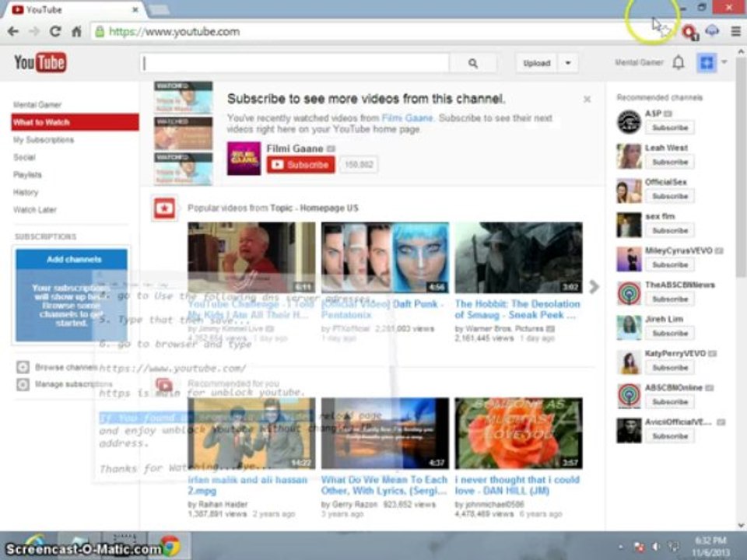Click the volume icon in system tray
The width and height of the screenshot is (747, 560).
(657, 547)
